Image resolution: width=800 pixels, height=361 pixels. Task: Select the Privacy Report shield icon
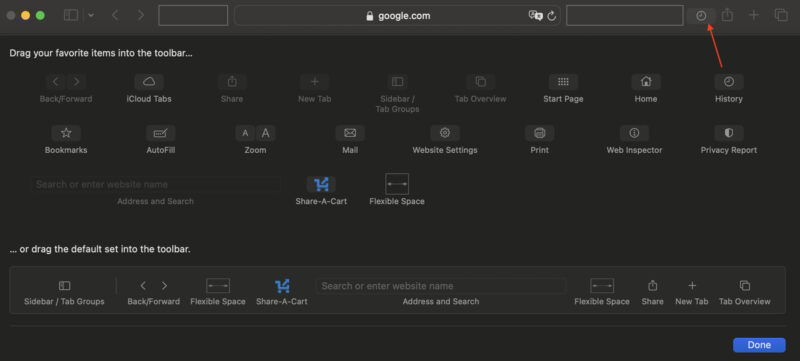[x=729, y=133]
